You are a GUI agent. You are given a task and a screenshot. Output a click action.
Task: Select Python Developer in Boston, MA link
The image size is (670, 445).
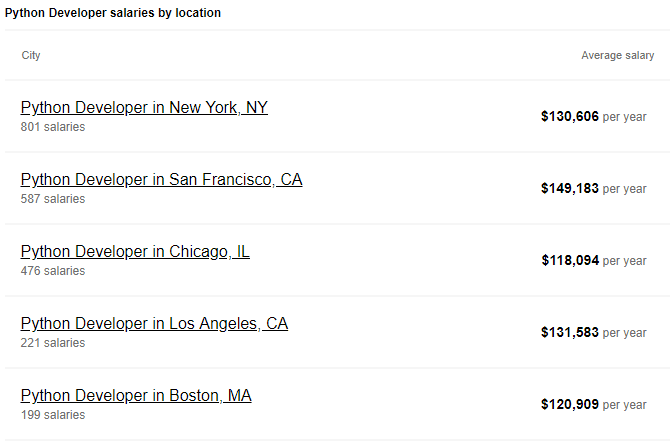coord(136,396)
